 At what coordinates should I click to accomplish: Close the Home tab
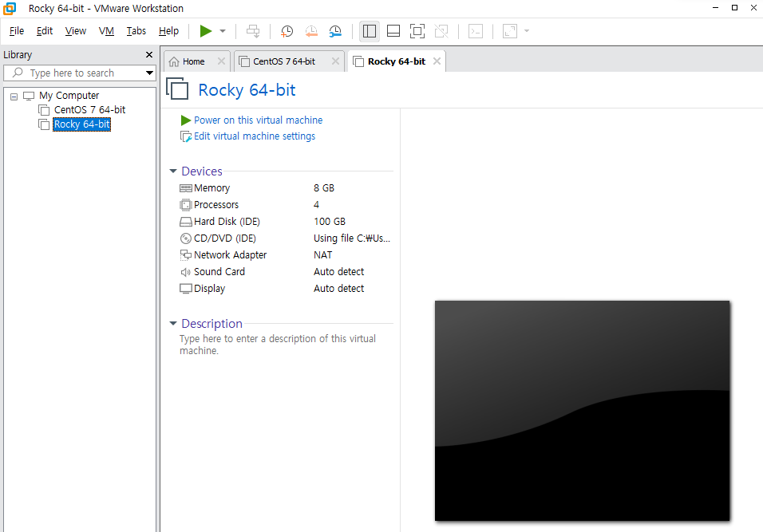tap(221, 61)
